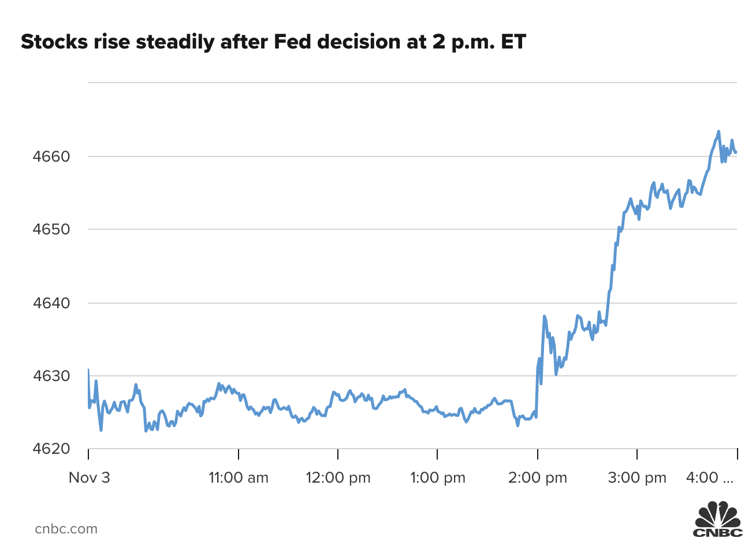Open the cnbc.com source link

tap(66, 529)
